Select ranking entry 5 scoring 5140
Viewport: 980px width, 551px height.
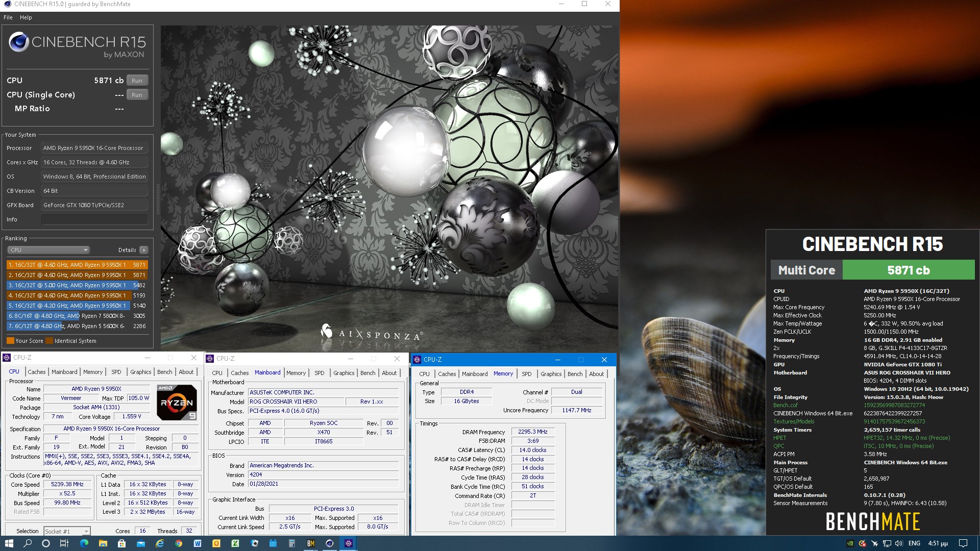77,306
